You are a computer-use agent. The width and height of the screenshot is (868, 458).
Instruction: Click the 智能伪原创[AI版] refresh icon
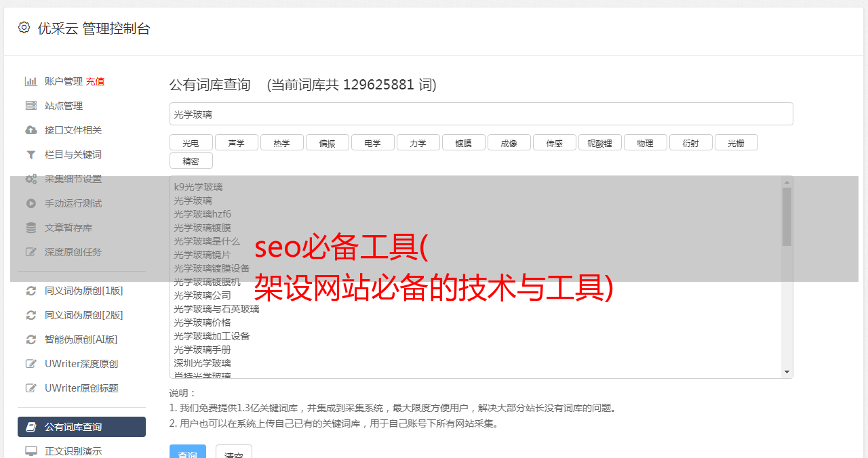point(31,339)
